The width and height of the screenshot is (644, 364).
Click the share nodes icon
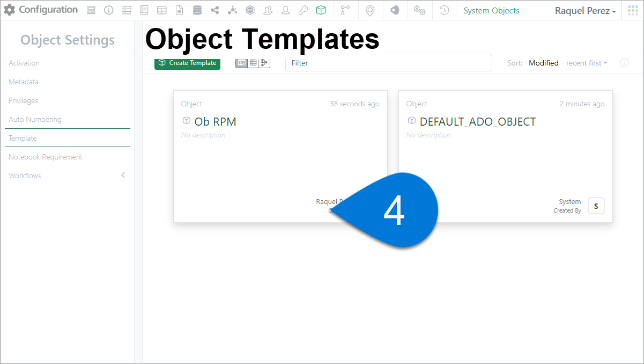214,10
